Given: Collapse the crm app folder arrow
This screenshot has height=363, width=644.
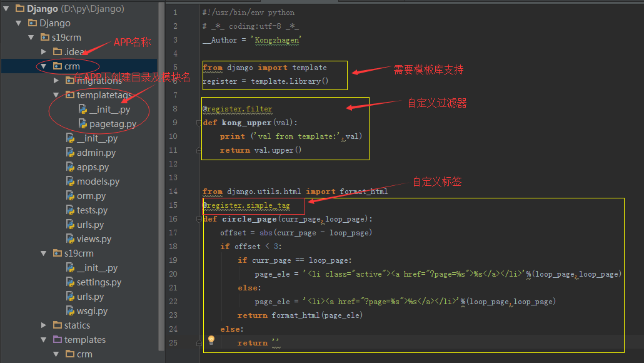Looking at the screenshot, I should pos(44,66).
